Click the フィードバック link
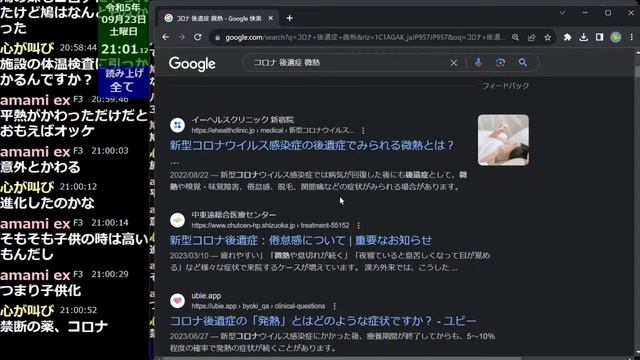640x360 pixels. tap(506, 86)
